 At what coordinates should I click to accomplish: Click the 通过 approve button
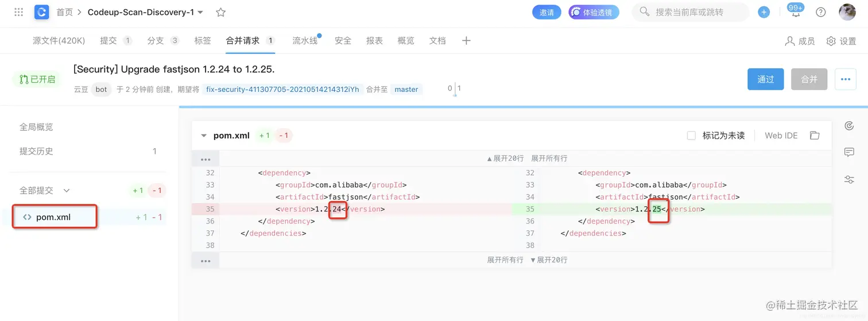[765, 79]
